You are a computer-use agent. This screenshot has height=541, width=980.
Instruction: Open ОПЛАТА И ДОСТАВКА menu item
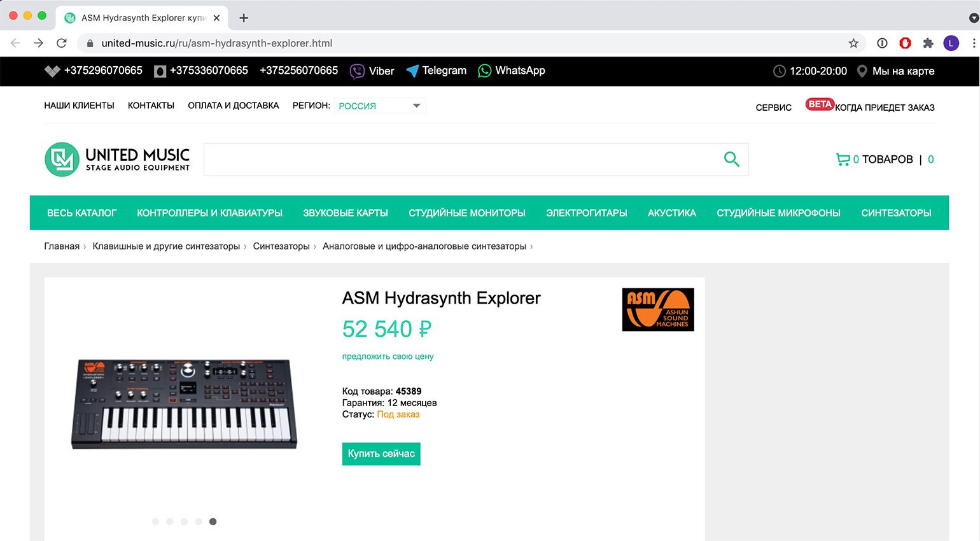[232, 106]
